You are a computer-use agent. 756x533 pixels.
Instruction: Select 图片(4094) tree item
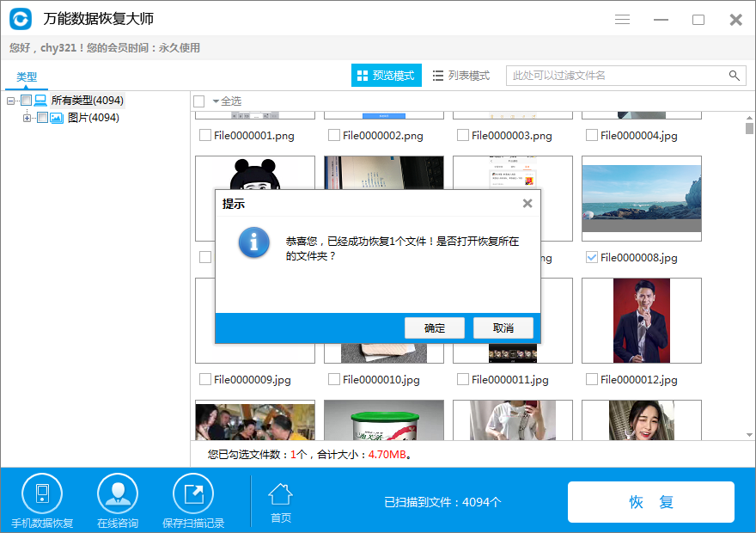(x=93, y=118)
